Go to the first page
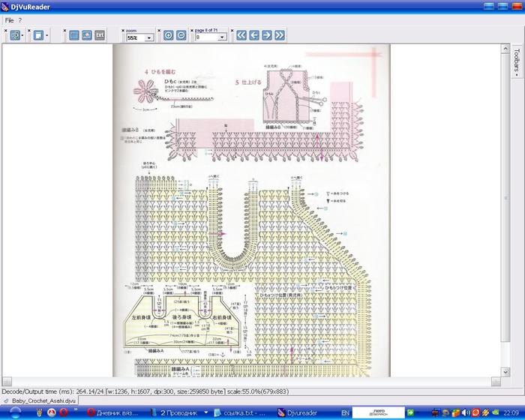 click(241, 34)
